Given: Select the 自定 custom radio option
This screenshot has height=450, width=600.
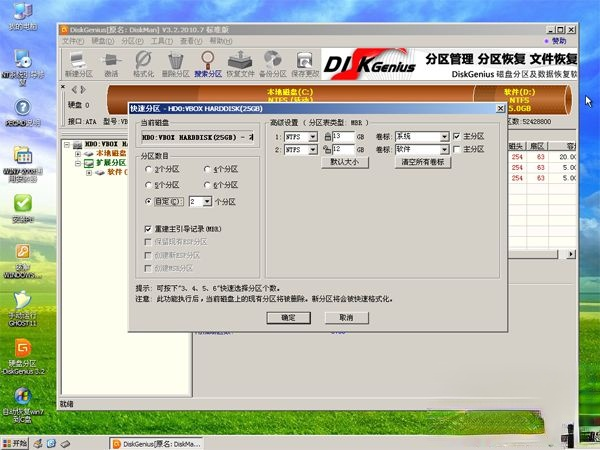Looking at the screenshot, I should pos(148,201).
